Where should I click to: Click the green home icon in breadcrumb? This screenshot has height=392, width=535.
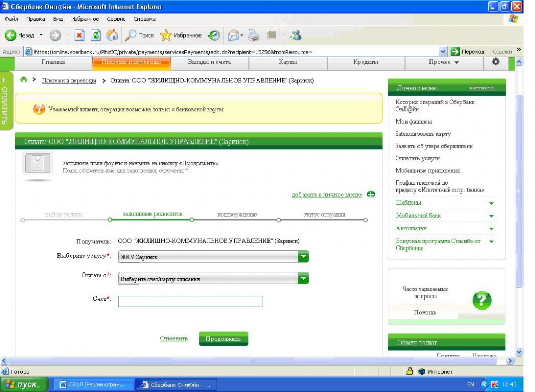pyautogui.click(x=24, y=79)
